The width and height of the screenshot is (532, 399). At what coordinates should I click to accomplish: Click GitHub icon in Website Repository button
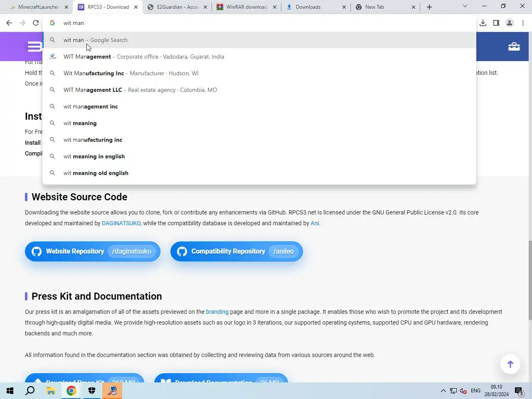(37, 251)
